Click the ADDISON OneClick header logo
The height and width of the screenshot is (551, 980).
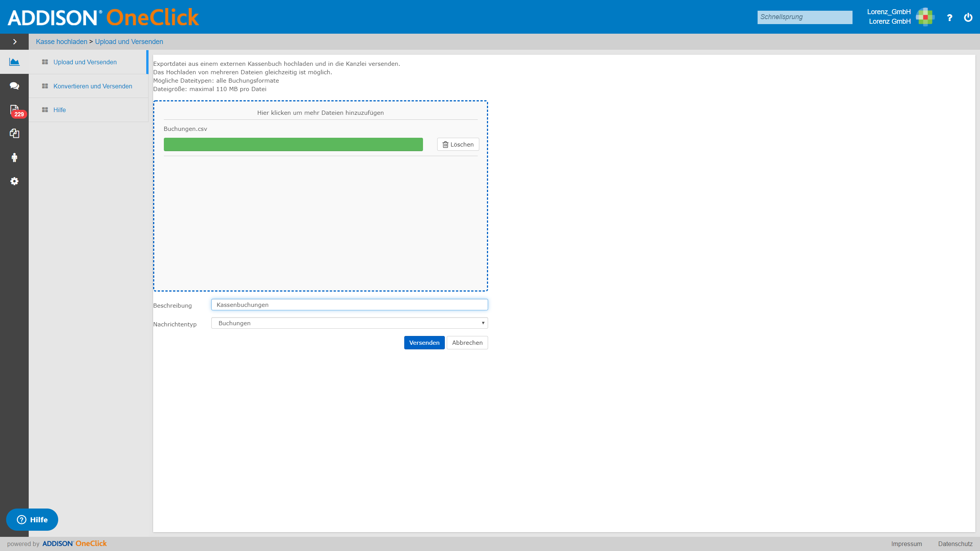click(103, 17)
